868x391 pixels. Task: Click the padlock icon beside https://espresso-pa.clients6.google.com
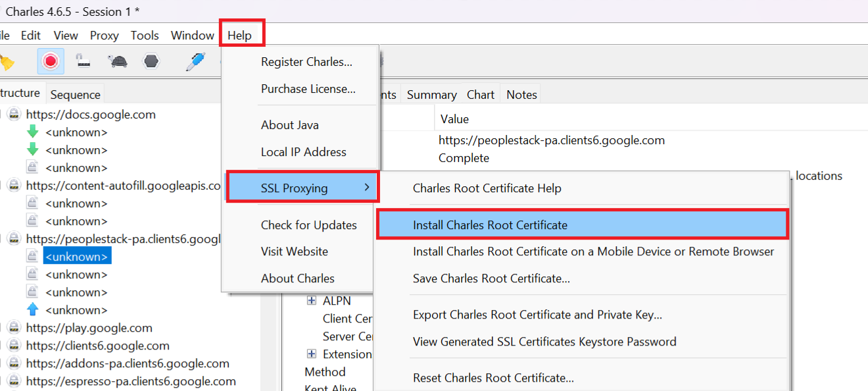pos(14,381)
